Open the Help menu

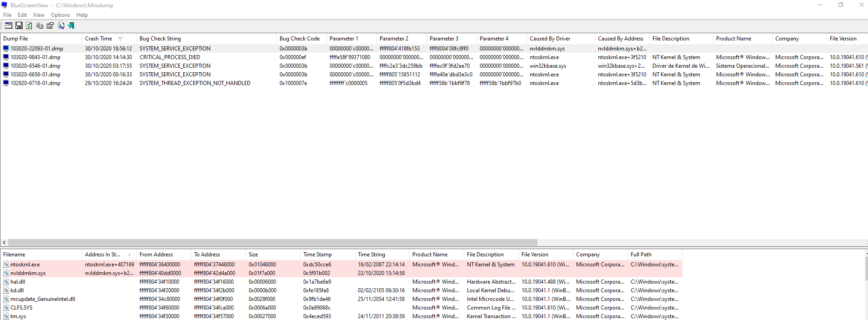tap(82, 15)
